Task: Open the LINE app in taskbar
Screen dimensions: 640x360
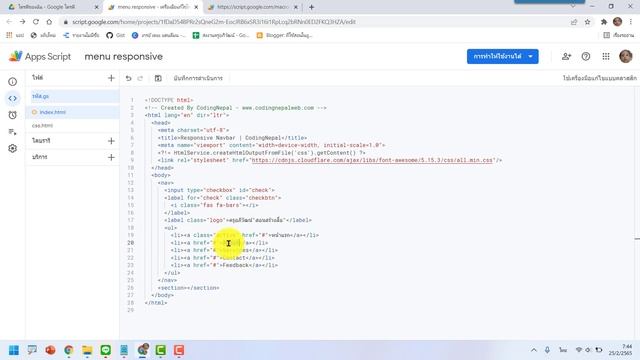Action: [105, 350]
